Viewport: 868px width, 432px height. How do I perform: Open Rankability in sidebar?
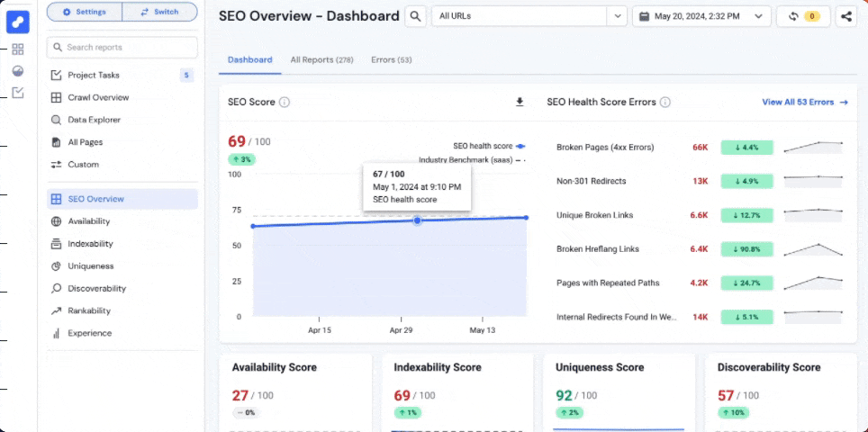point(122,310)
